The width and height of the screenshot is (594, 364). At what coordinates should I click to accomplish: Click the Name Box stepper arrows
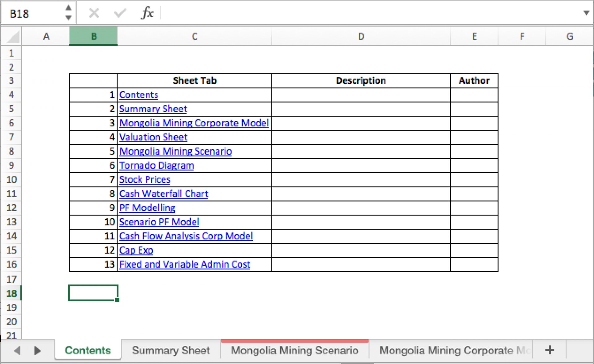[68, 13]
